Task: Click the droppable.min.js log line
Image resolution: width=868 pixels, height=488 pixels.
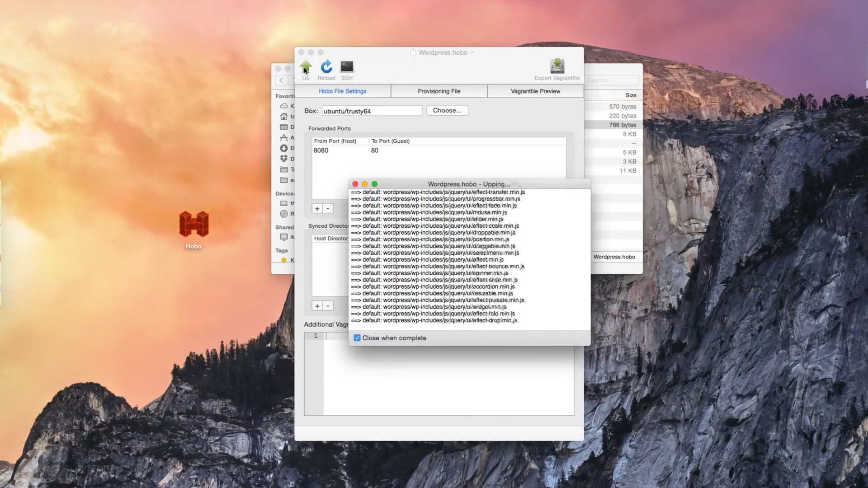Action: click(x=433, y=233)
